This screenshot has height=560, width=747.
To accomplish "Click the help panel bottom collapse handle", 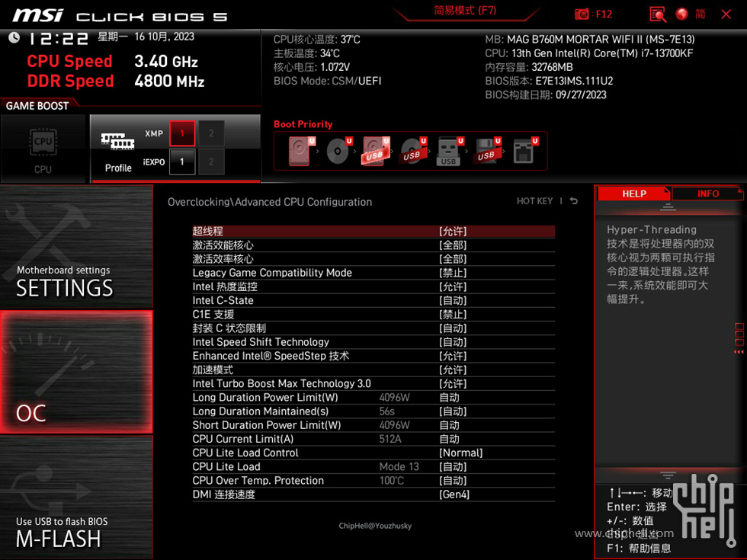I will pyautogui.click(x=668, y=475).
